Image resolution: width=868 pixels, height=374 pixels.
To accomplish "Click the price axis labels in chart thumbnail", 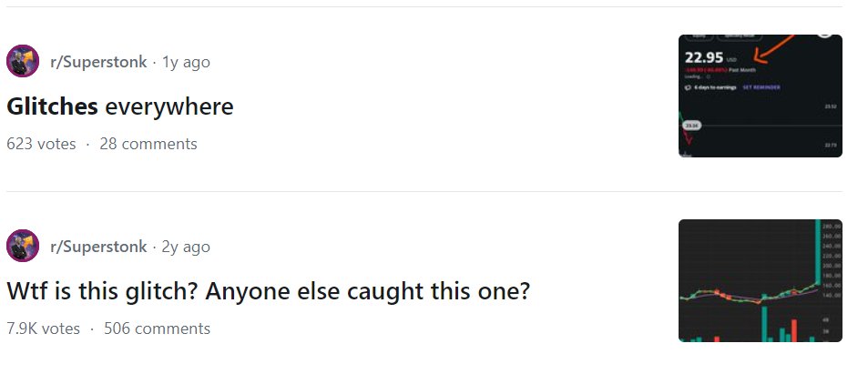I will 831,264.
